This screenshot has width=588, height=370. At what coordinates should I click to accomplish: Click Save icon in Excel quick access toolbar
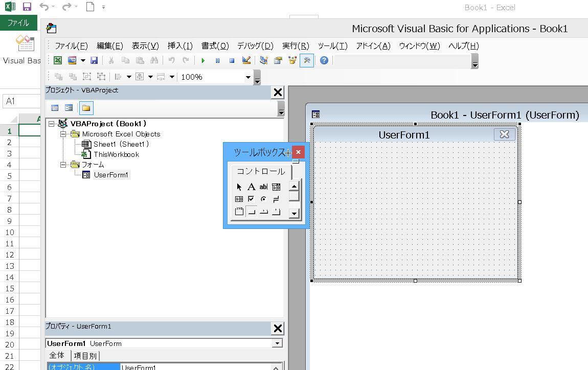pyautogui.click(x=27, y=7)
